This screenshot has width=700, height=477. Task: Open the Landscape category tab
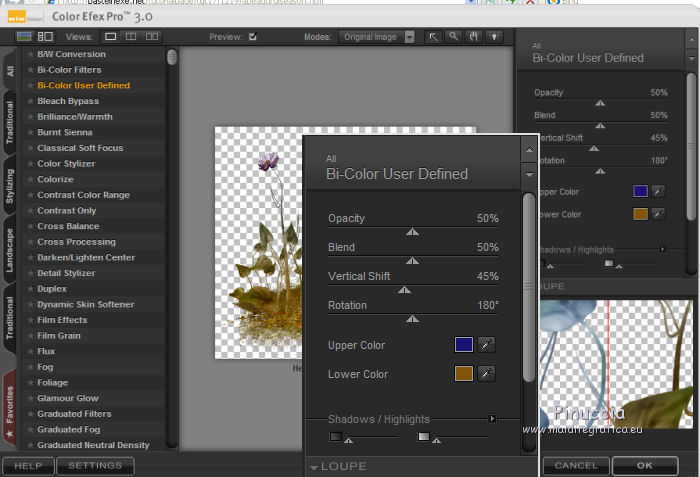click(10, 250)
